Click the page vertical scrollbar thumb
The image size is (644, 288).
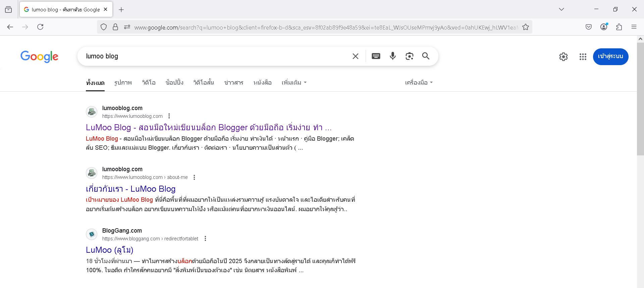[x=640, y=99]
